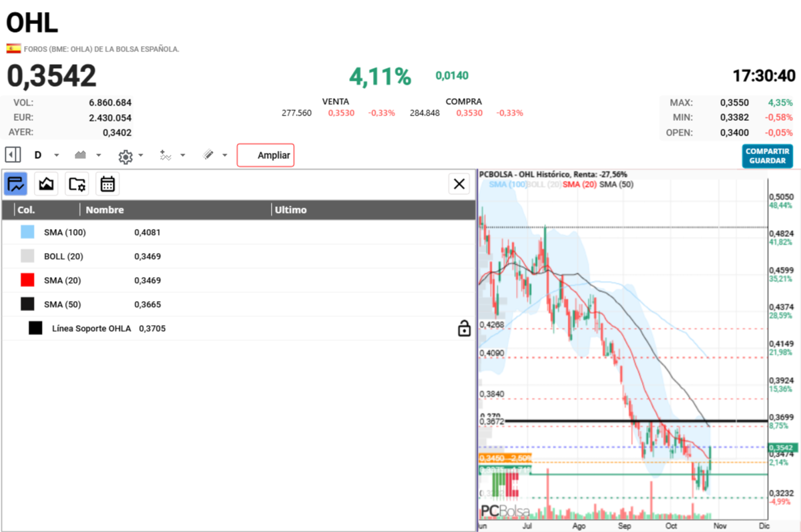Image resolution: width=801 pixels, height=532 pixels.
Task: Sort by the Ultimo column header
Action: pos(291,210)
